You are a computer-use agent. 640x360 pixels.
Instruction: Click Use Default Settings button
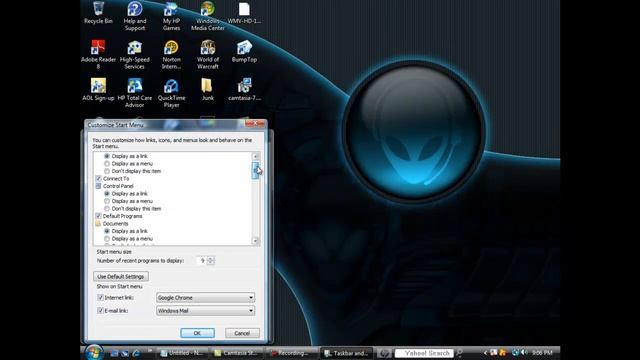click(121, 276)
